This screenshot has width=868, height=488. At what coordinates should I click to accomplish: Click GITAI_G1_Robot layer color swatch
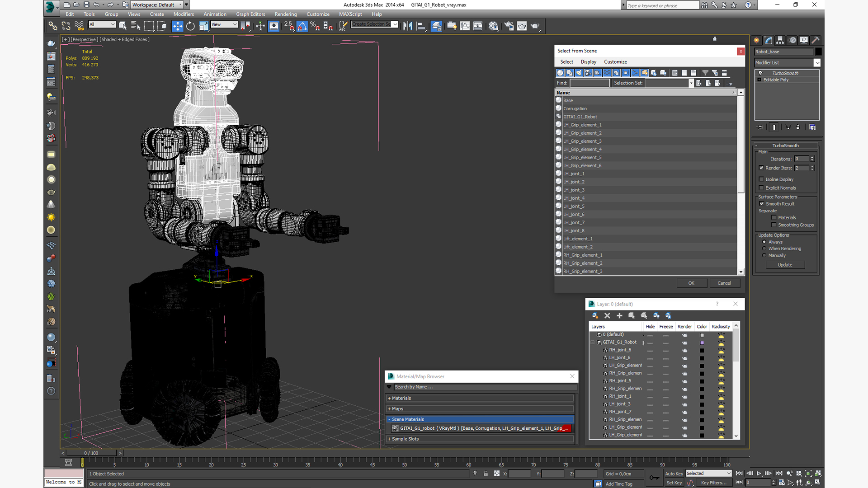point(702,343)
